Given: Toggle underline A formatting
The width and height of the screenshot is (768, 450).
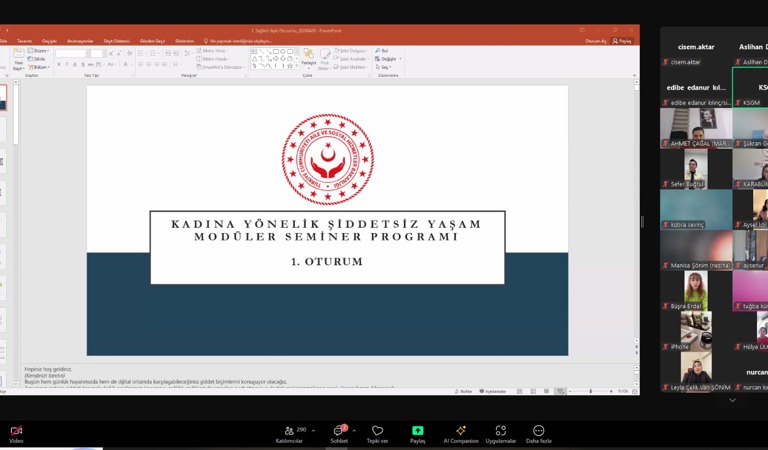Looking at the screenshot, I should point(75,64).
